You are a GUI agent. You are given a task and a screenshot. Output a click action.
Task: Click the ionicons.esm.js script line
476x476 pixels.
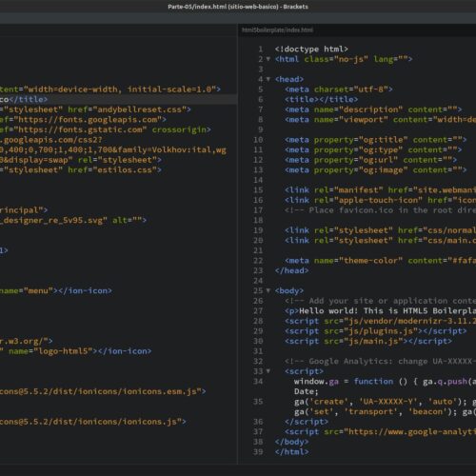click(x=103, y=391)
